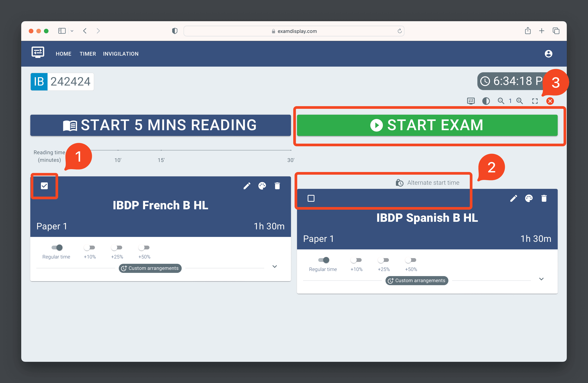Edit the IBDP French B HL exam
Viewport: 588px width, 383px height.
[247, 186]
